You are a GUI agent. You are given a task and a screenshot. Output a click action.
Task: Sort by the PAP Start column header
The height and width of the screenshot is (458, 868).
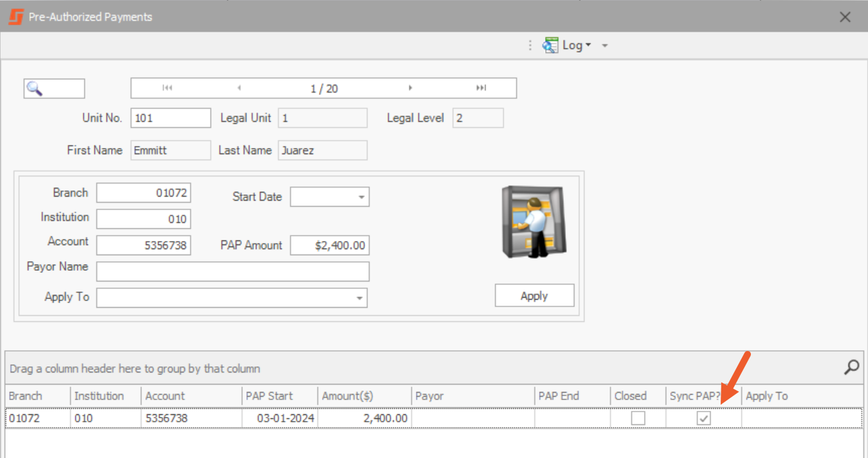point(279,396)
